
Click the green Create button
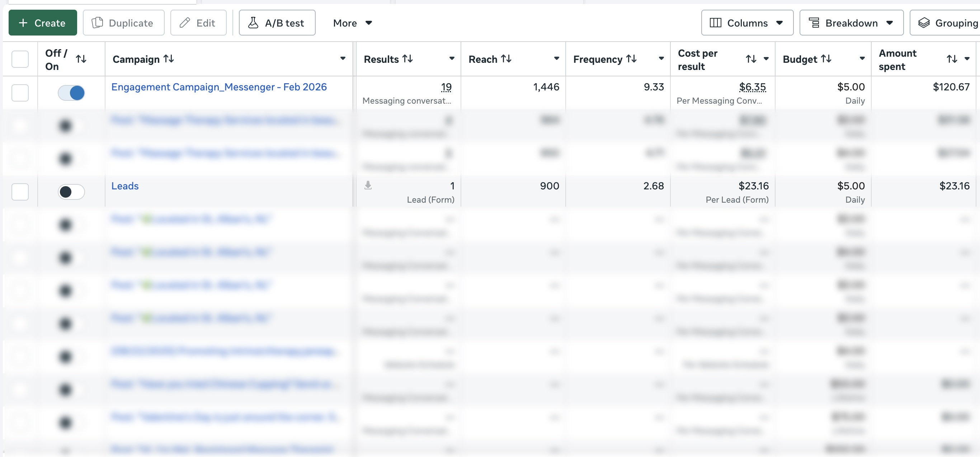tap(43, 23)
